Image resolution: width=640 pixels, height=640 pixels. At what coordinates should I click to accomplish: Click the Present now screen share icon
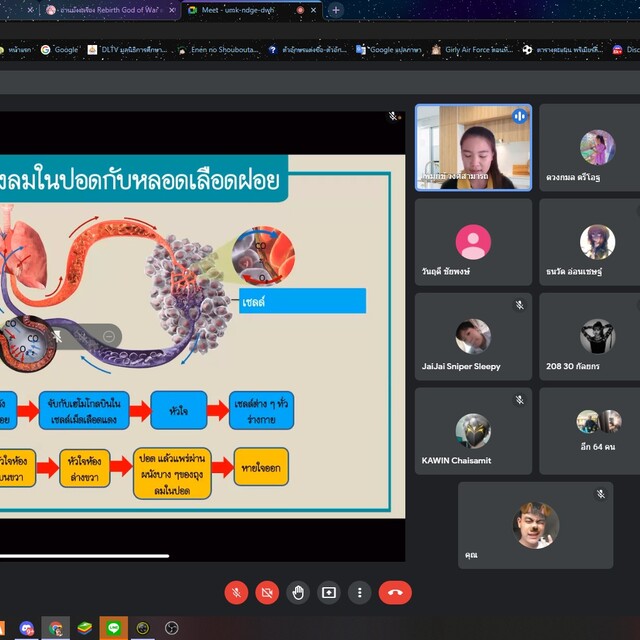[x=328, y=592]
